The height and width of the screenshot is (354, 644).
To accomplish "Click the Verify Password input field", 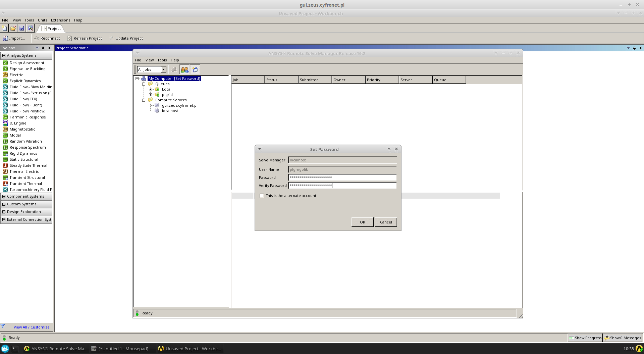I will tap(342, 186).
